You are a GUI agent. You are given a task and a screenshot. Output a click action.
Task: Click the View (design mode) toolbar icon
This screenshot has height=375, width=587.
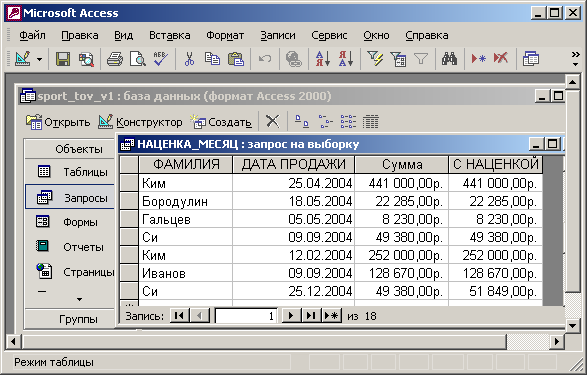23,59
